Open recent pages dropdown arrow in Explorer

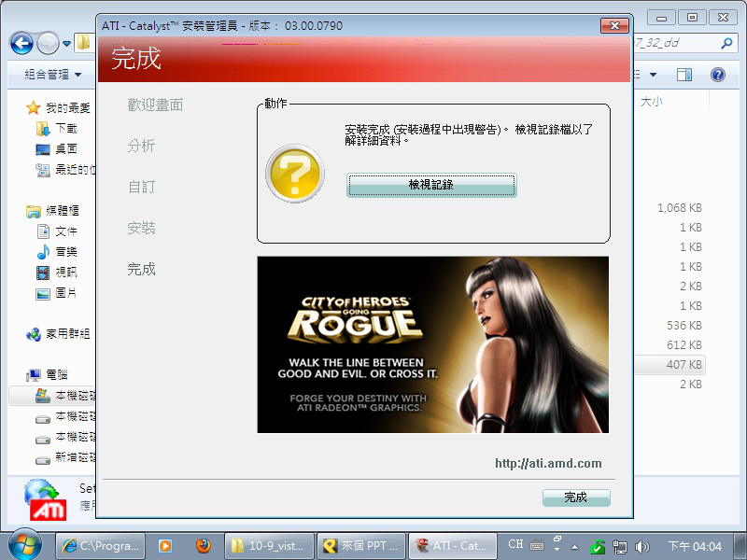click(x=66, y=44)
